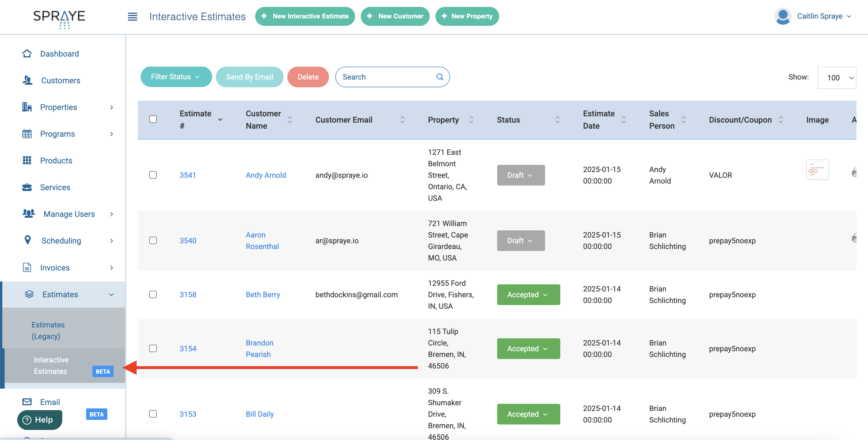Open the image thumbnail for estimate 3541

pyautogui.click(x=817, y=170)
